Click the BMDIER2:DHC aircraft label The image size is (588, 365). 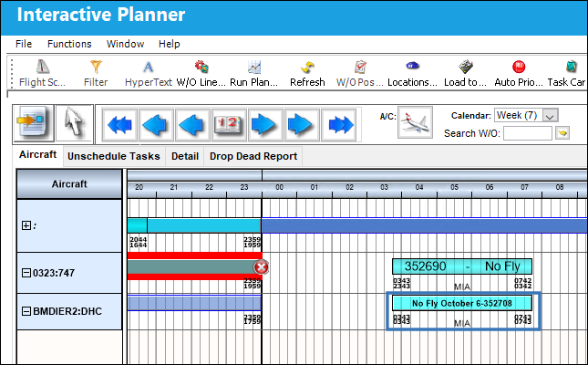tap(67, 311)
